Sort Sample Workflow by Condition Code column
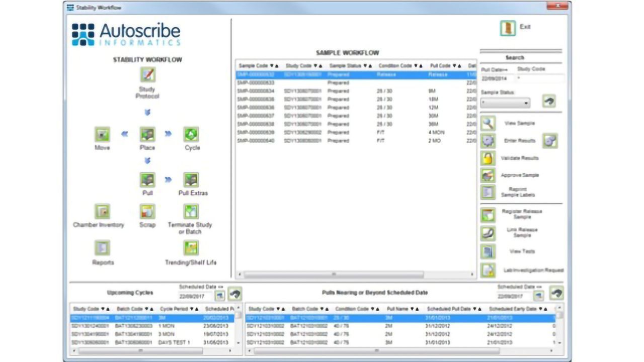The image size is (644, 362). pos(400,66)
